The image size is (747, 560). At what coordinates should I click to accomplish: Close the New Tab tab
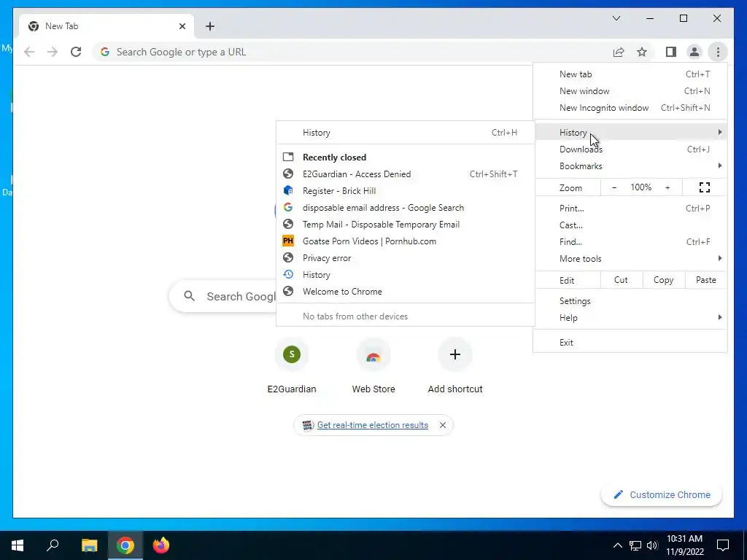coord(182,26)
